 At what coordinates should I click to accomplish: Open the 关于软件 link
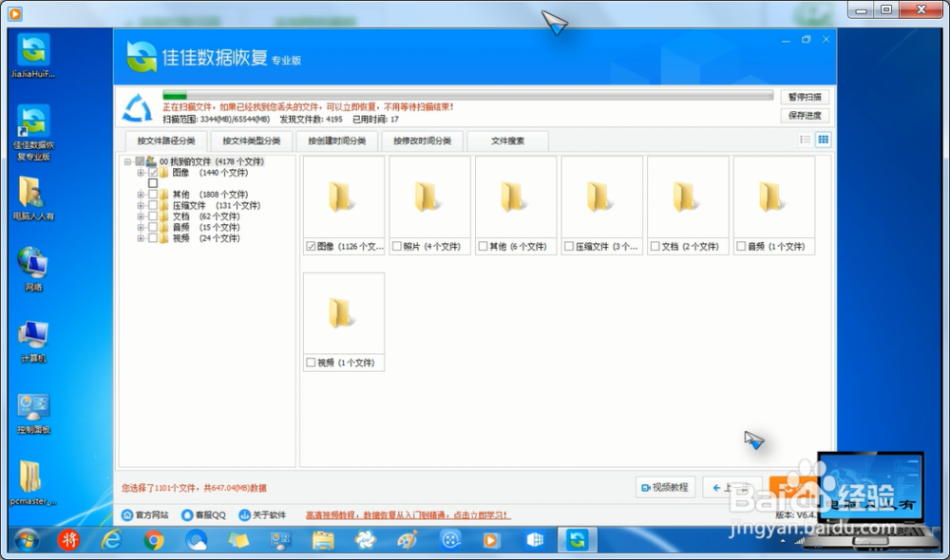pos(262,515)
